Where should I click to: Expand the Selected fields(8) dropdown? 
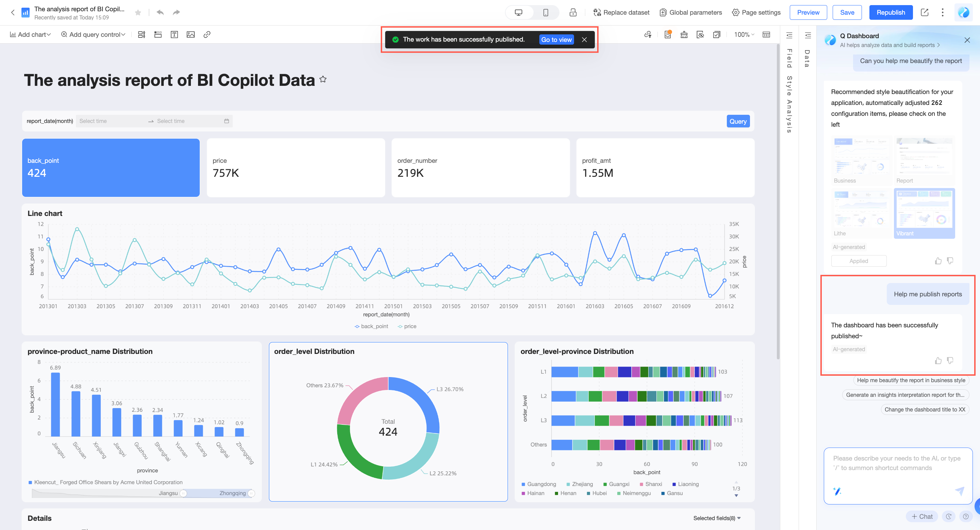[x=717, y=518]
